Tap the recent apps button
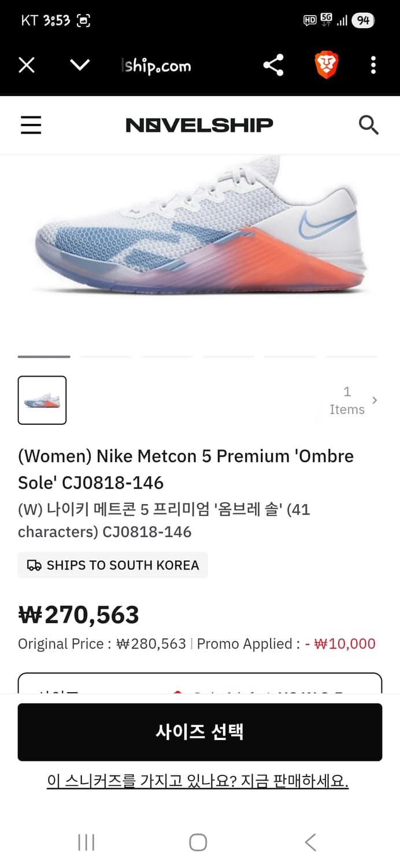This screenshot has height=868, width=400. [86, 843]
